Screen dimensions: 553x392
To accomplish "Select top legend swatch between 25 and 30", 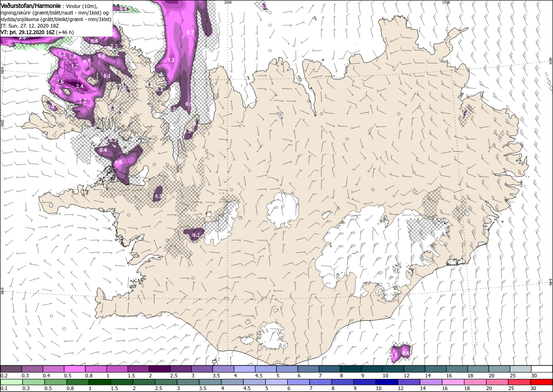I will [x=521, y=369].
